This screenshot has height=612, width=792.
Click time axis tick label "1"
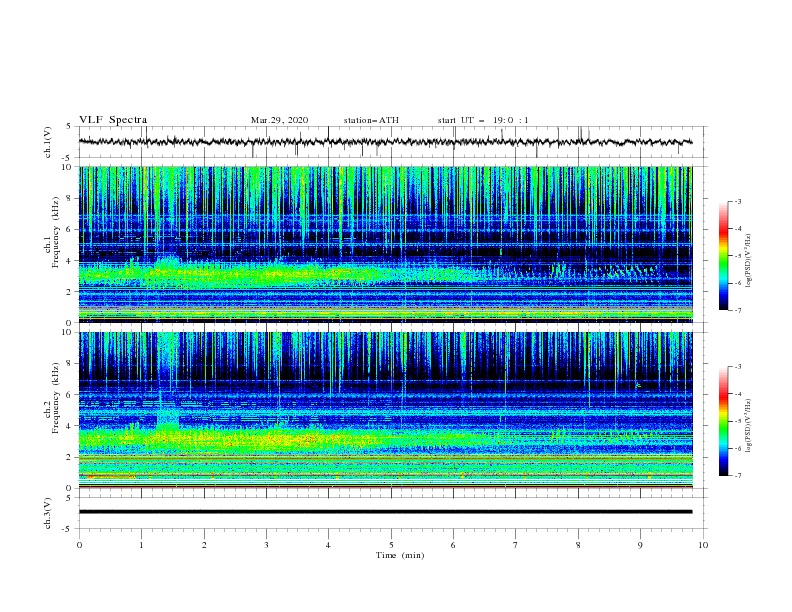141,545
